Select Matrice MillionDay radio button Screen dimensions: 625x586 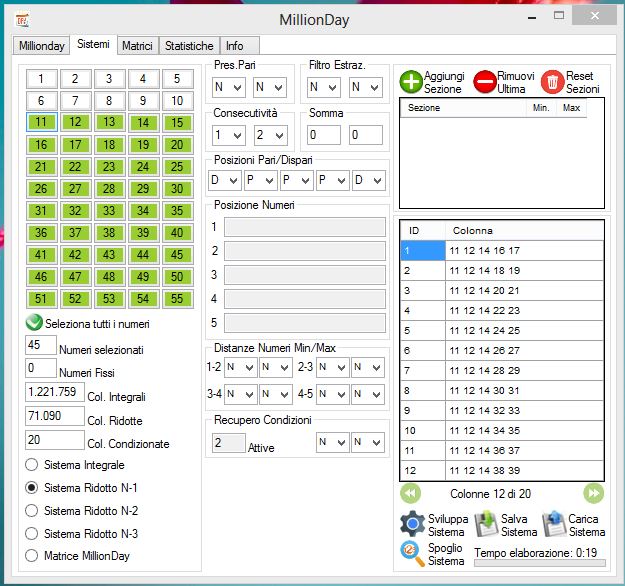[31, 556]
